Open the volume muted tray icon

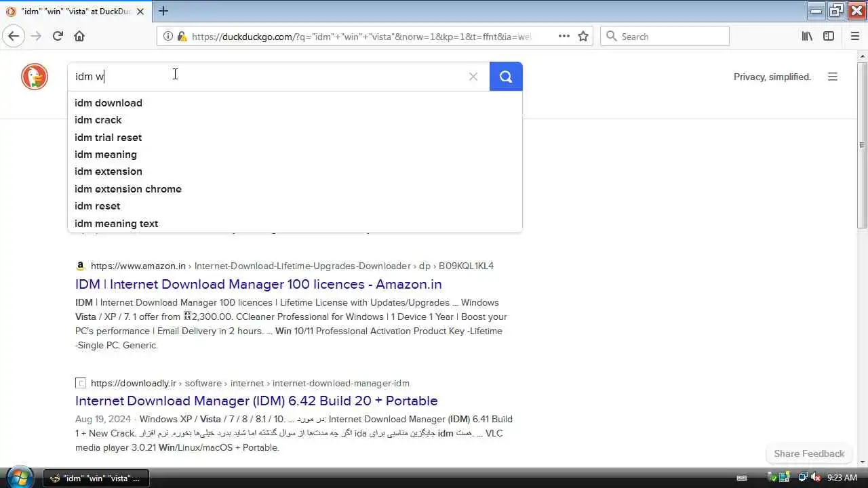(x=816, y=478)
